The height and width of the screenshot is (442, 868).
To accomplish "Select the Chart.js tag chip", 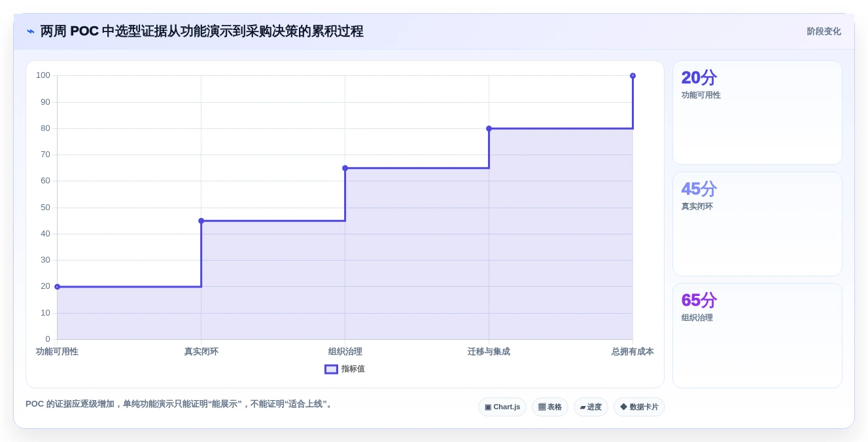I will pyautogui.click(x=502, y=407).
